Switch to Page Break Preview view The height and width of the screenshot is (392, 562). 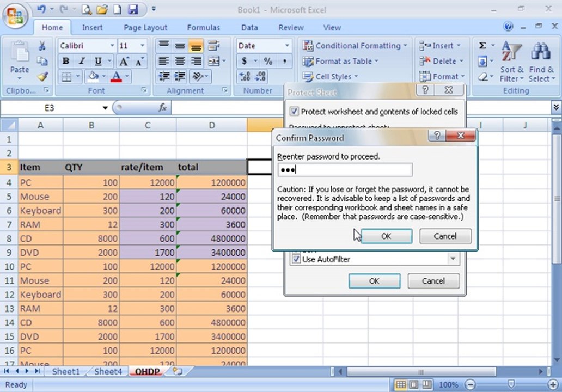click(426, 384)
